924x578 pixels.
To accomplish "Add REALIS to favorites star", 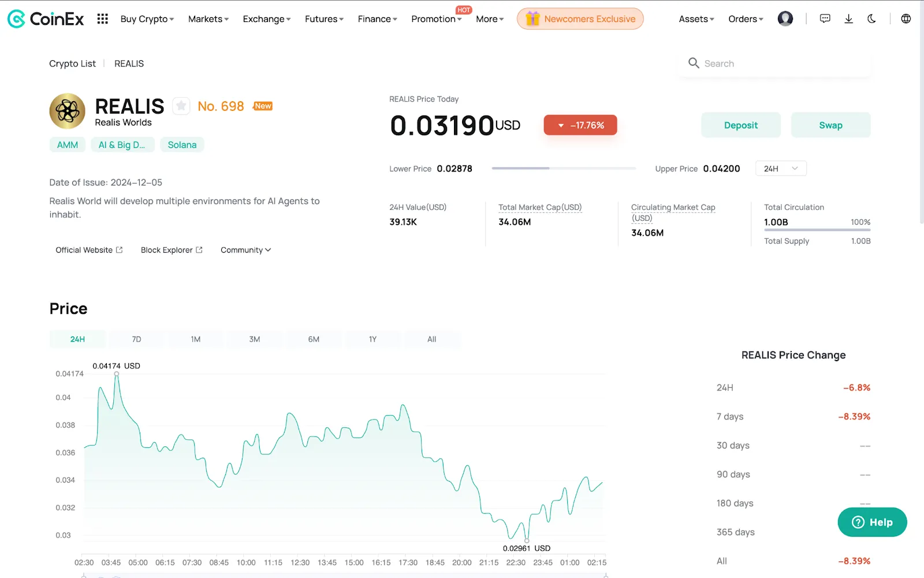I will click(181, 106).
